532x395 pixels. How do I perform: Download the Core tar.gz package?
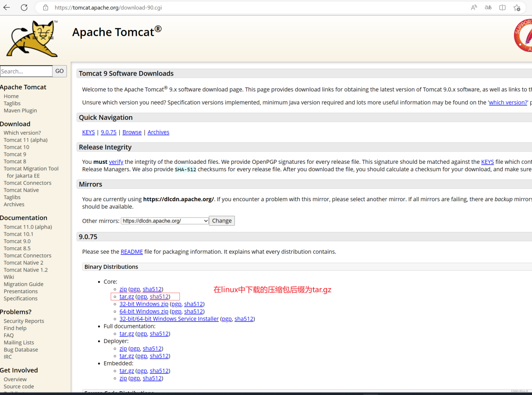click(127, 296)
